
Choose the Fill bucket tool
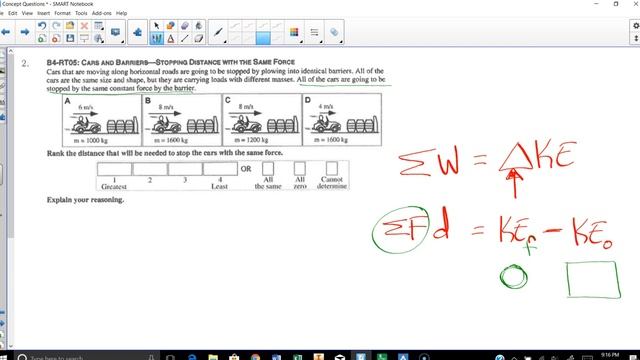pyautogui.click(x=199, y=26)
